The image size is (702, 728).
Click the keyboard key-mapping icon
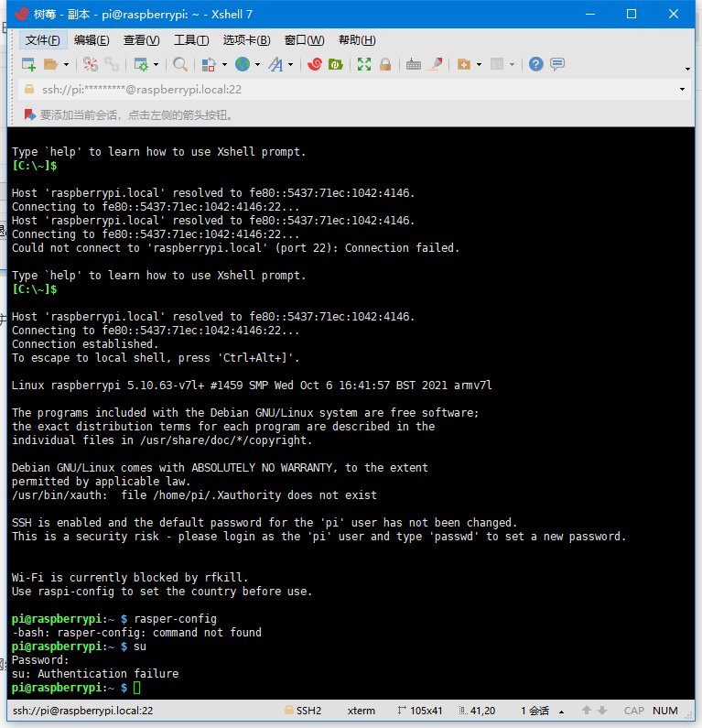click(x=414, y=64)
